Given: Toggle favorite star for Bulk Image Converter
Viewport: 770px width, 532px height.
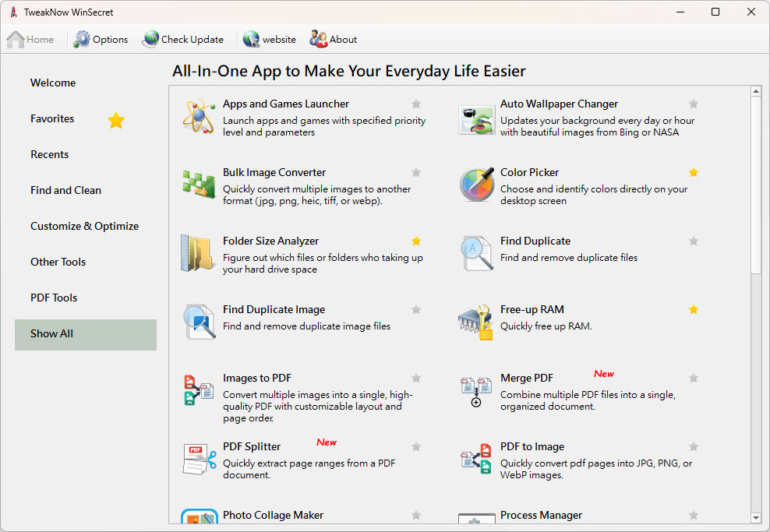Looking at the screenshot, I should (x=416, y=173).
